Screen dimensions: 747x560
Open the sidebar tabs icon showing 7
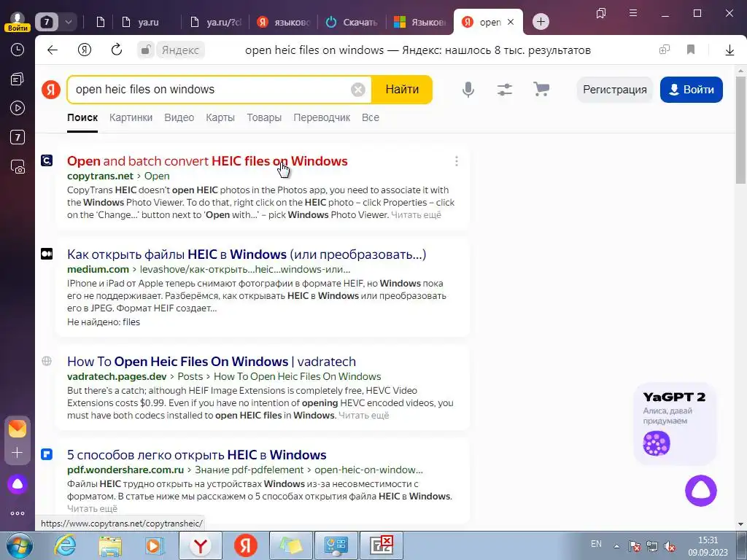[18, 138]
